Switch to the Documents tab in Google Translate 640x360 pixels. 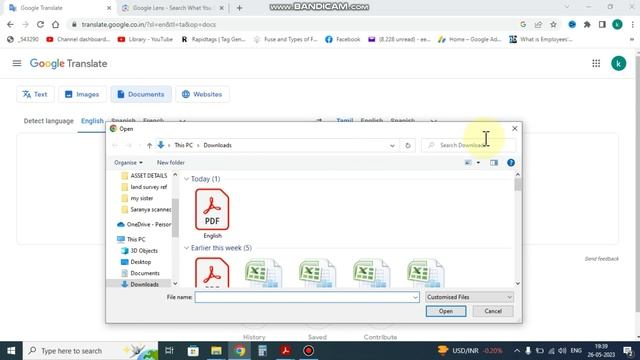(x=141, y=94)
